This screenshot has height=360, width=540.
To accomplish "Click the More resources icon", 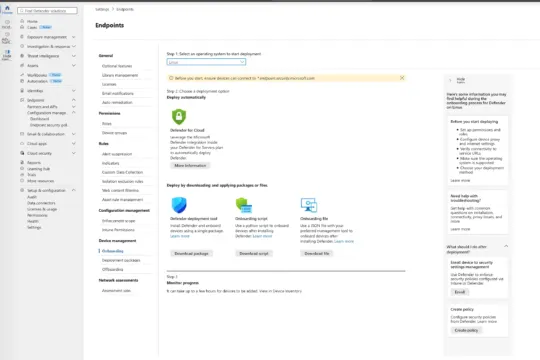I will [x=22, y=181].
